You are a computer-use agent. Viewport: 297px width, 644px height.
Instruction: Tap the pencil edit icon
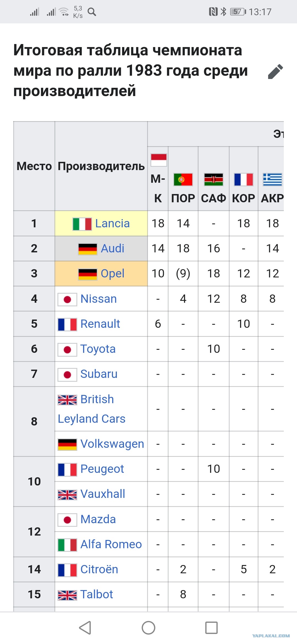(x=276, y=72)
